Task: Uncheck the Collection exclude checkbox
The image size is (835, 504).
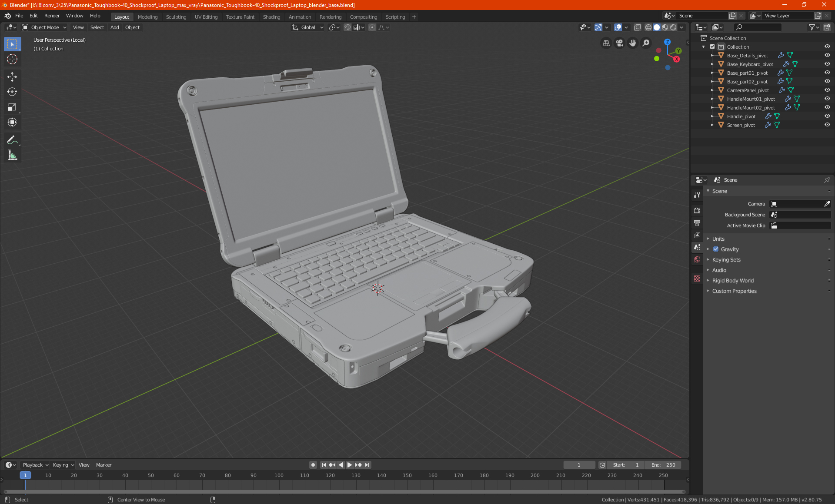Action: tap(712, 46)
